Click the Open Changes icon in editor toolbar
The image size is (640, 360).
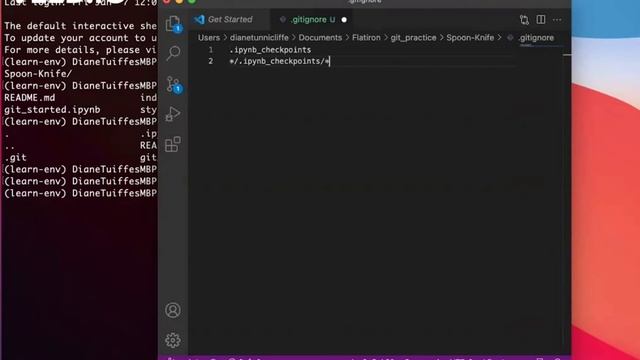coord(524,20)
